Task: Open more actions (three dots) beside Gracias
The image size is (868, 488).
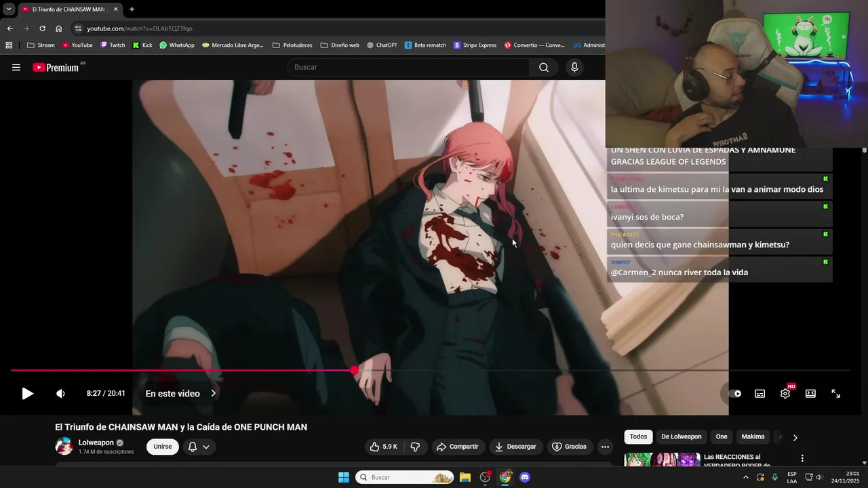Action: 605,447
